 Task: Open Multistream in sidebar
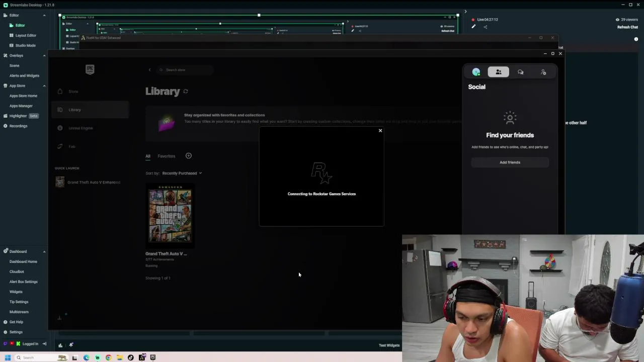coord(19,312)
